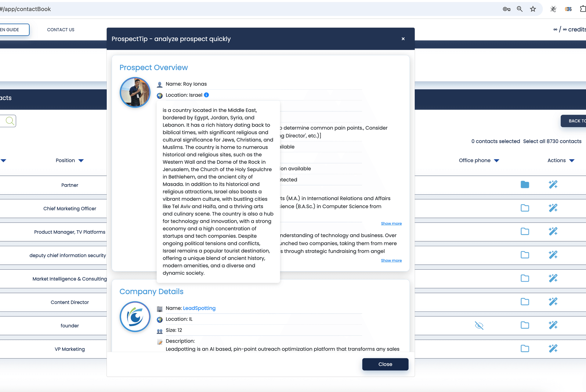Open the Actions column dropdown

tap(572, 161)
